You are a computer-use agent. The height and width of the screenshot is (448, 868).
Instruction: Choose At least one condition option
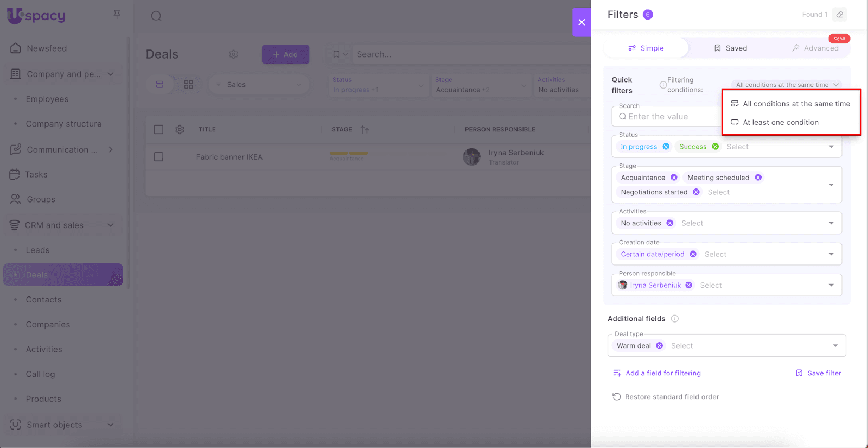point(780,122)
